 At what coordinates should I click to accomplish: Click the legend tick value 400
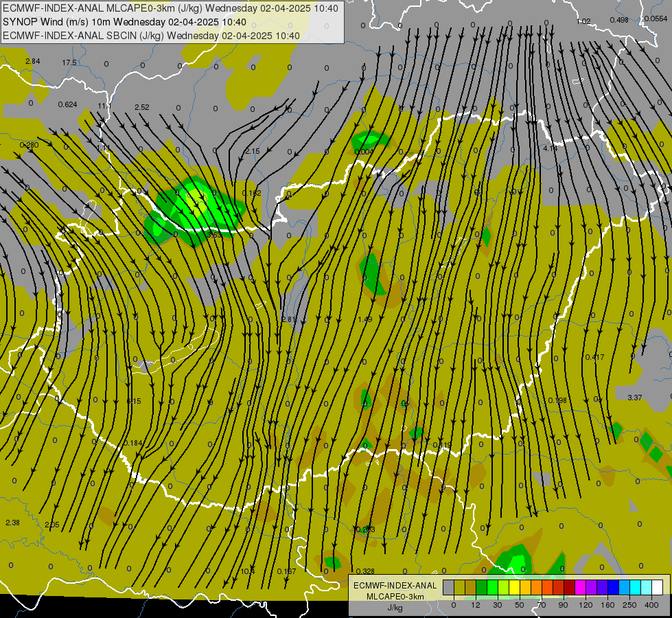(651, 605)
